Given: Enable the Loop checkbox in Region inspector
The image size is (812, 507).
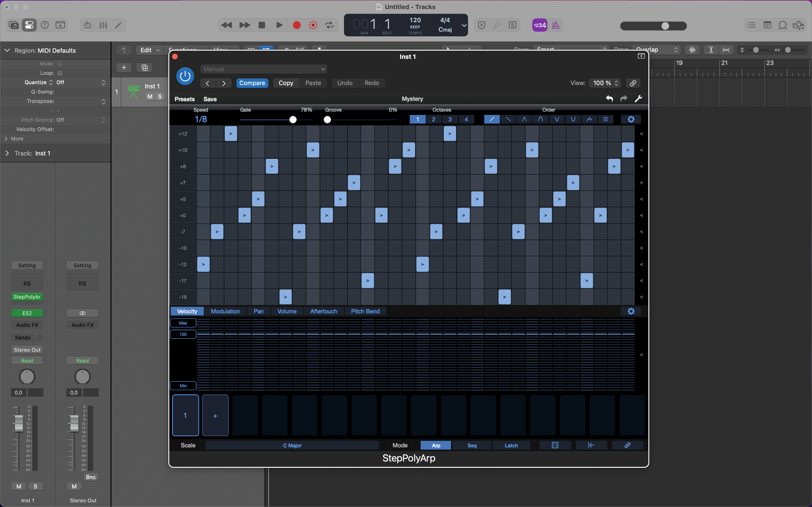Looking at the screenshot, I should click(60, 73).
